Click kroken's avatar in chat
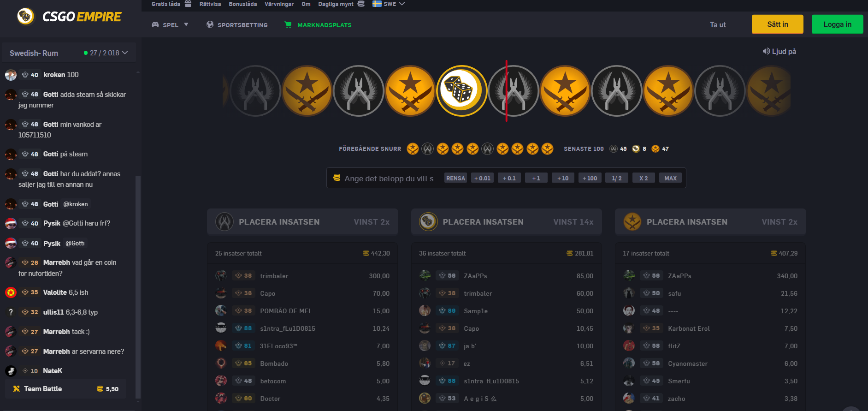The height and width of the screenshot is (411, 868). [x=11, y=75]
